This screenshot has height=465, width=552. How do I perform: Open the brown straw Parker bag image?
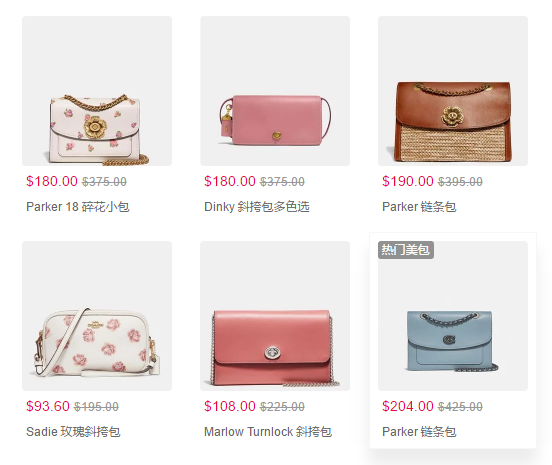[x=453, y=91]
